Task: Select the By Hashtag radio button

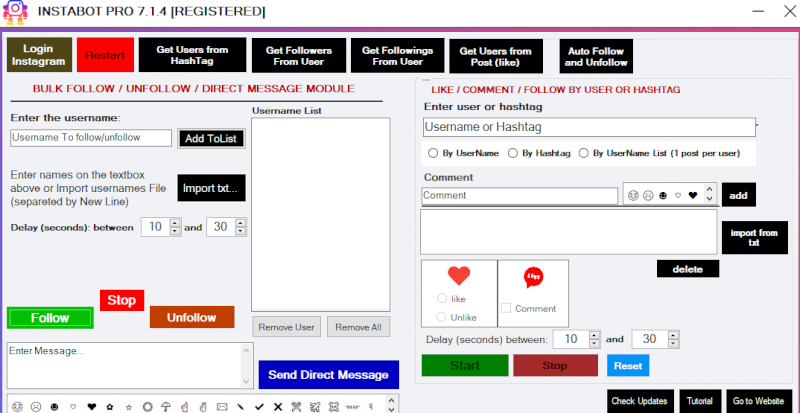Action: coord(513,153)
